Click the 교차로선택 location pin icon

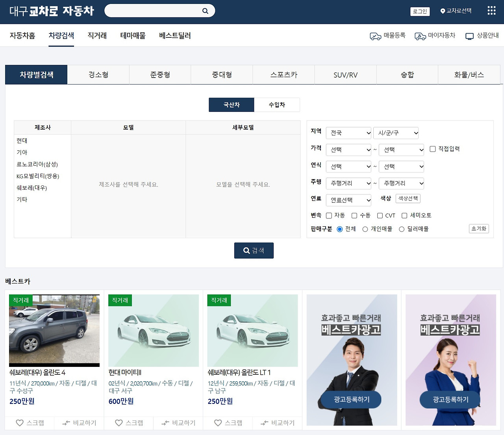click(443, 11)
